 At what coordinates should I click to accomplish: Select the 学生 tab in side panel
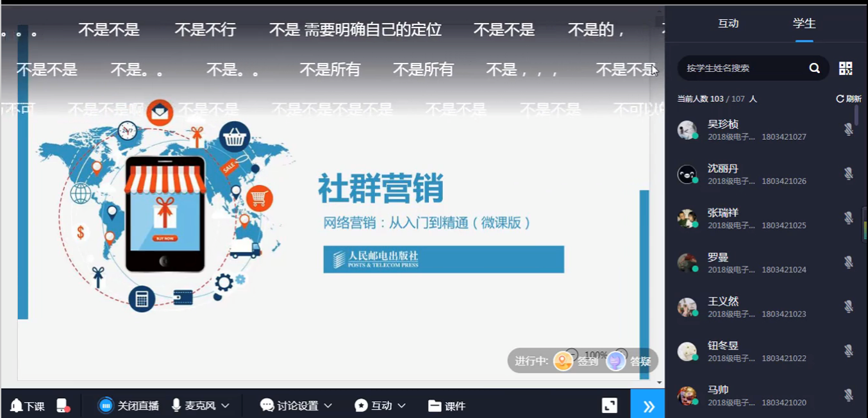click(804, 24)
